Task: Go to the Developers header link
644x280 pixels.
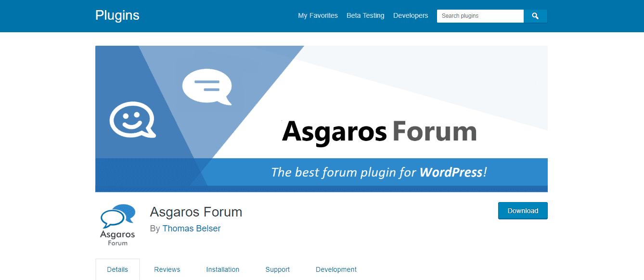Action: coord(411,15)
